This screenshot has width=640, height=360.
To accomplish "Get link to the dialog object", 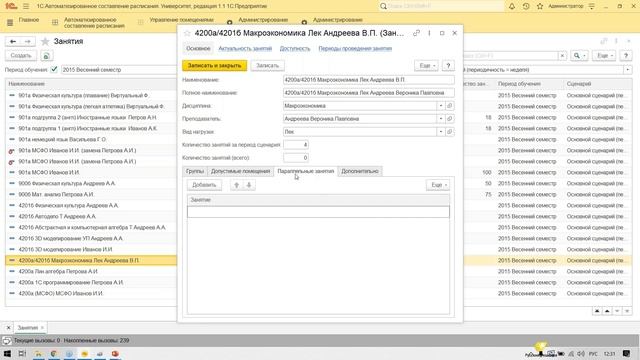I will [416, 33].
